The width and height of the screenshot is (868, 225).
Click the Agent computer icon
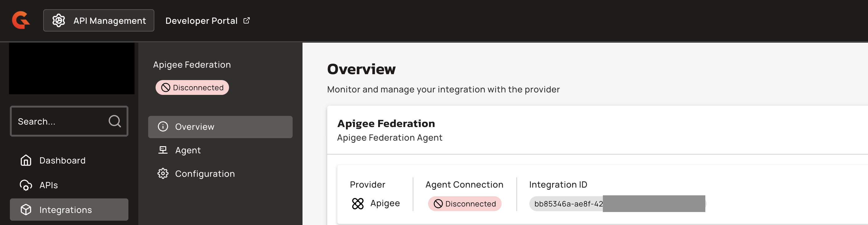tap(163, 150)
